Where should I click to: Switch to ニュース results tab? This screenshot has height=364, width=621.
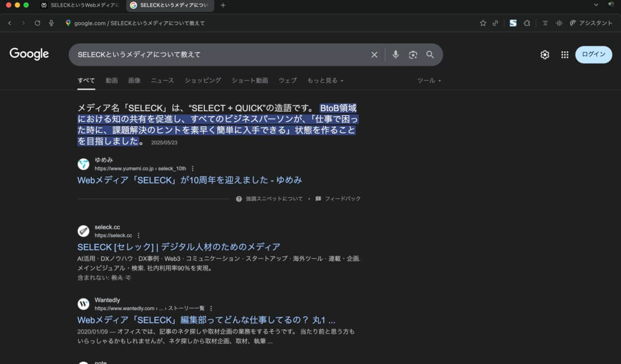(x=162, y=81)
